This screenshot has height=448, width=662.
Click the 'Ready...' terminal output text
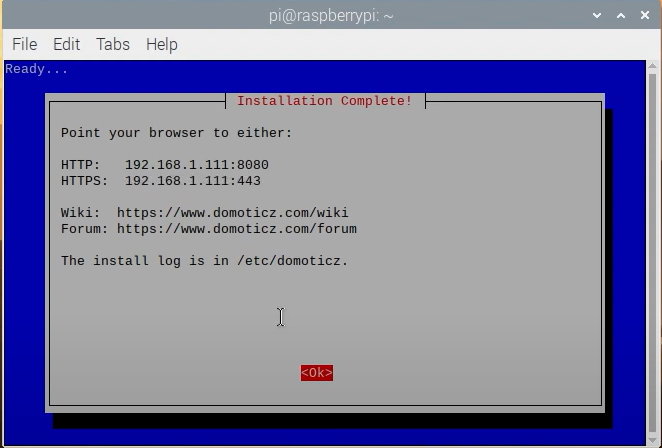pyautogui.click(x=36, y=69)
